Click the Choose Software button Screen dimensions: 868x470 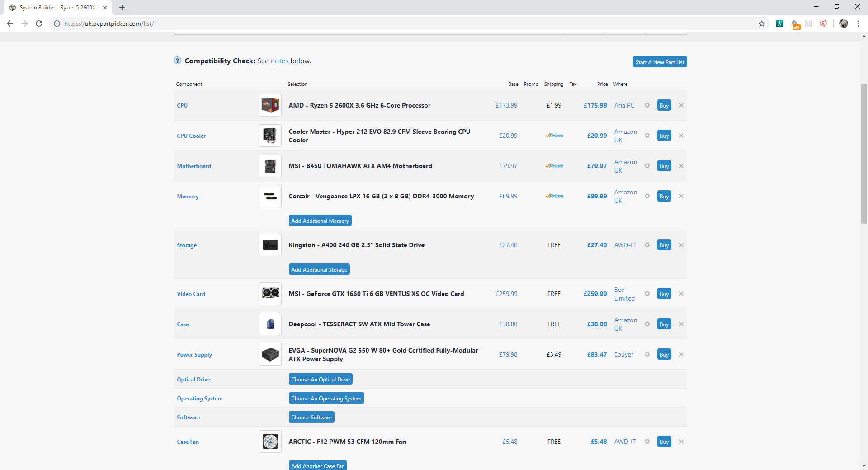click(311, 417)
